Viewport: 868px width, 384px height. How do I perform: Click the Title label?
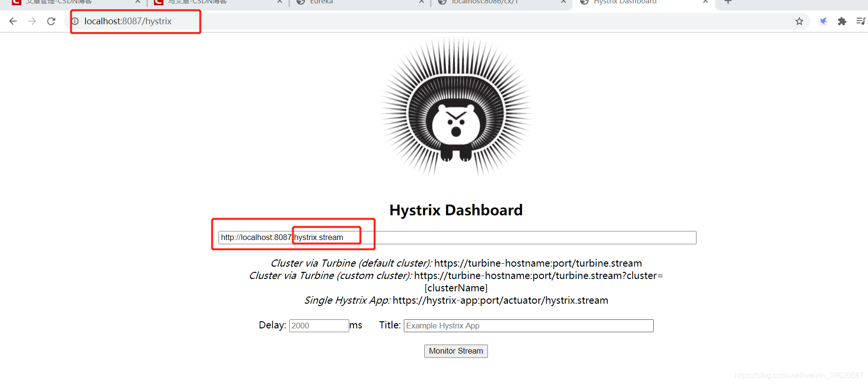tap(390, 325)
